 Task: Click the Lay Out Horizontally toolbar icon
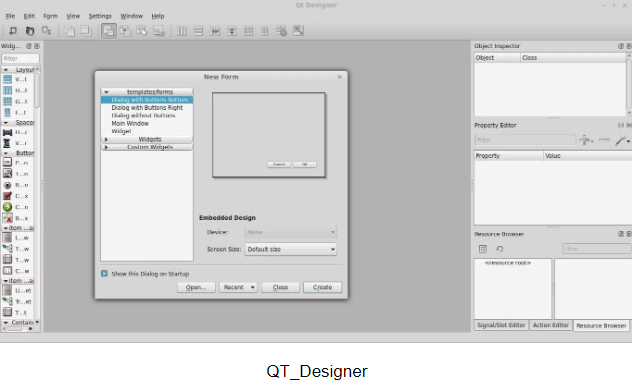pyautogui.click(x=182, y=31)
